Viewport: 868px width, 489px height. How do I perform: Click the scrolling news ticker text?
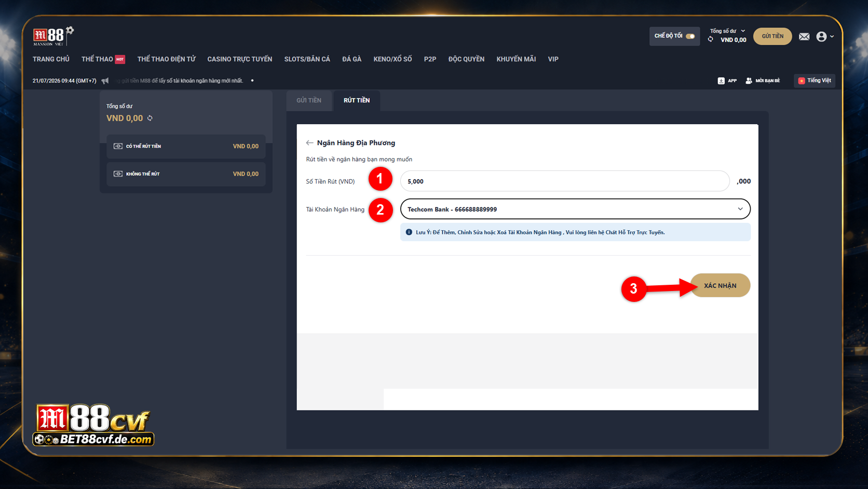coord(179,81)
